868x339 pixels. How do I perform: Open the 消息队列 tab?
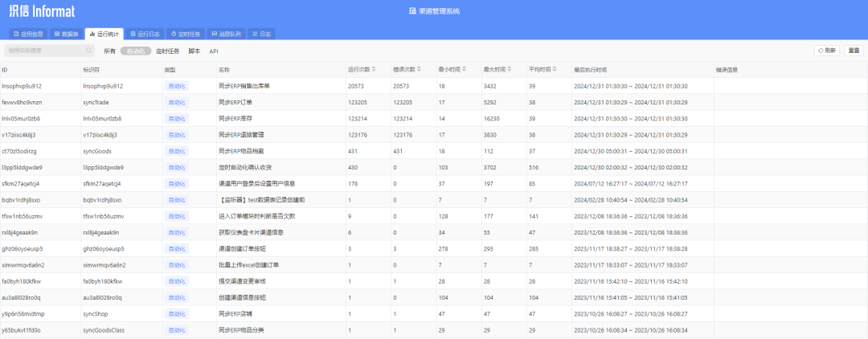[x=227, y=34]
